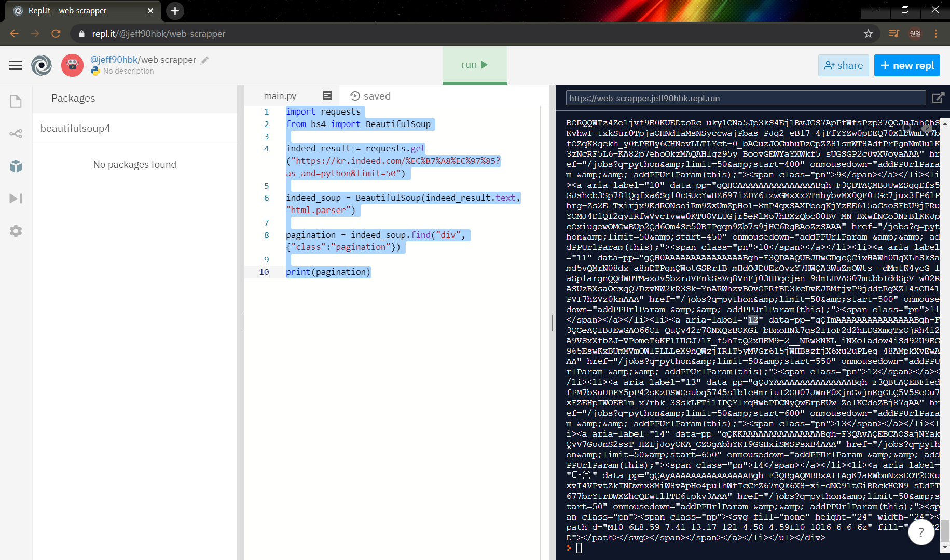This screenshot has width=950, height=560.
Task: Click the help question mark bubble
Action: tap(921, 532)
